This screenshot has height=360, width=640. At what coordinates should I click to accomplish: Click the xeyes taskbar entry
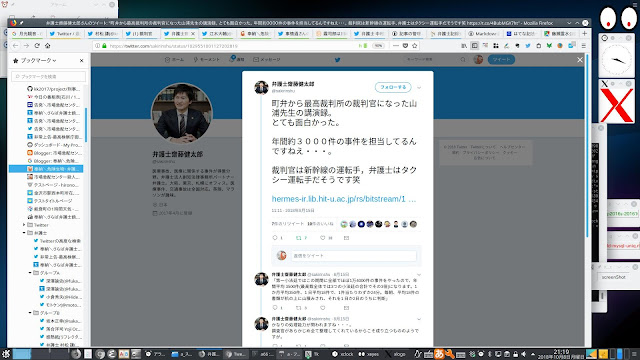tap(369, 354)
